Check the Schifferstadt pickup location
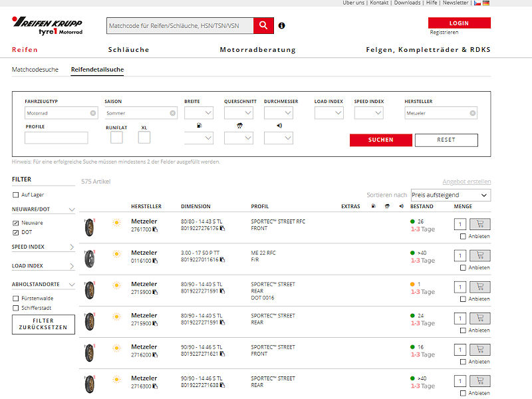 [15, 308]
